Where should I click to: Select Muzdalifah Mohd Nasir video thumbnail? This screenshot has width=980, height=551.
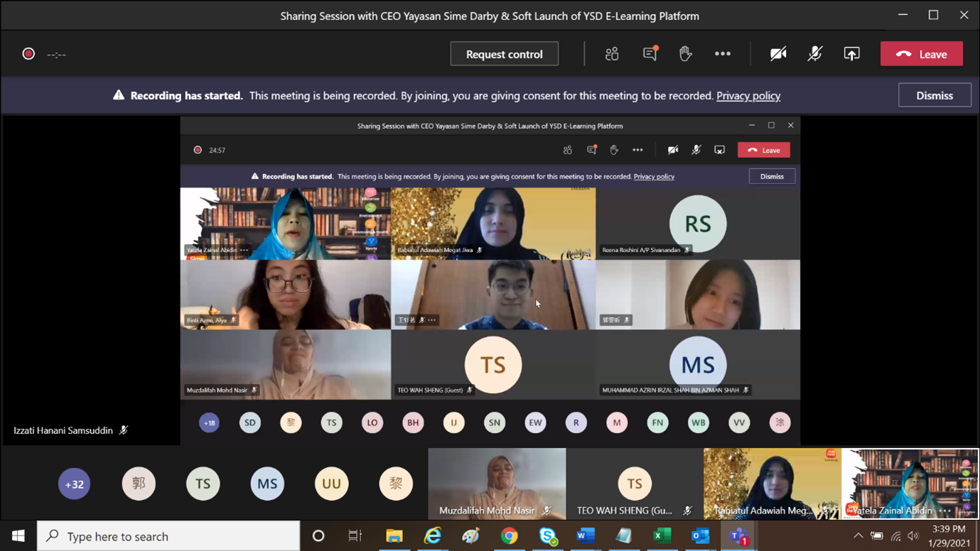point(497,483)
